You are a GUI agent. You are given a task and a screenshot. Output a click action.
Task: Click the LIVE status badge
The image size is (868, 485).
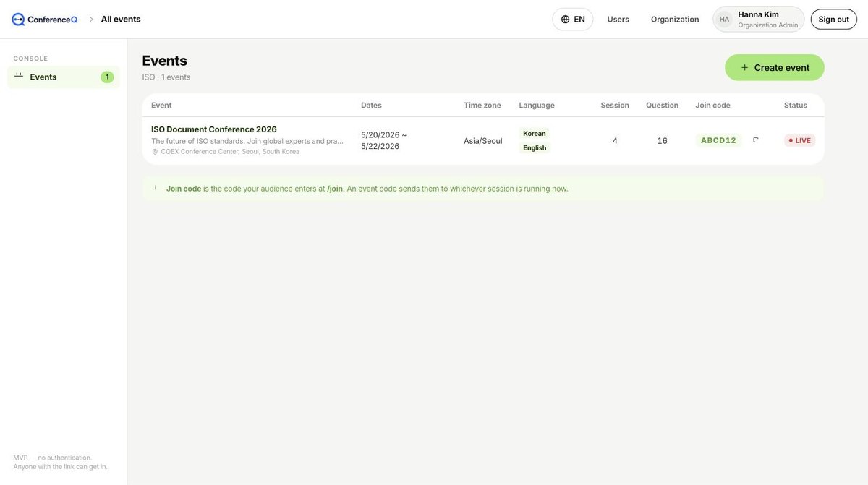[799, 140]
